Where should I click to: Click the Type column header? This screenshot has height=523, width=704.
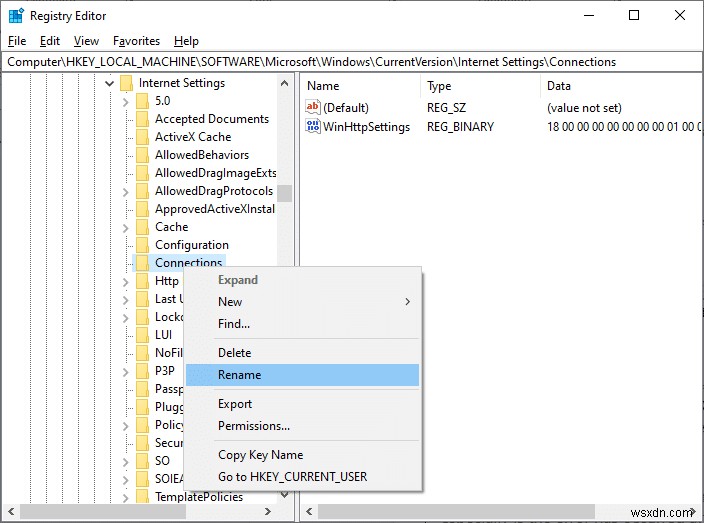(481, 86)
